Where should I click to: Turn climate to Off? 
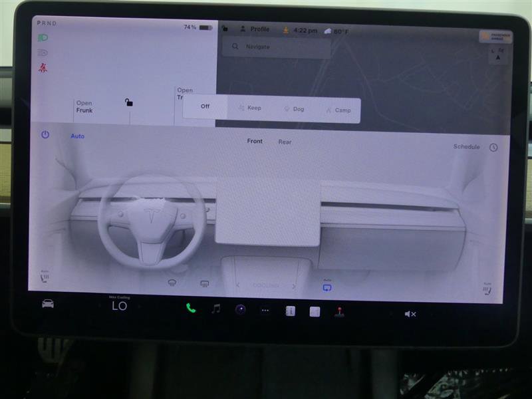click(204, 106)
